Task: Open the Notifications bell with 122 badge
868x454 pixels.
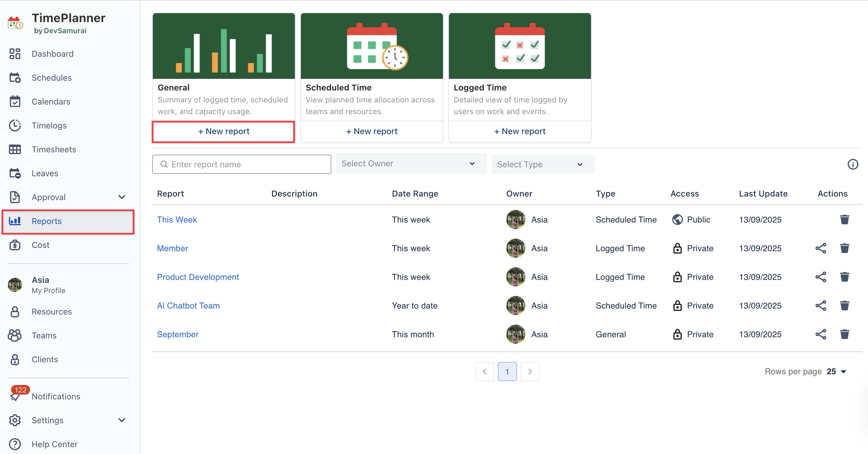Action: [x=16, y=396]
